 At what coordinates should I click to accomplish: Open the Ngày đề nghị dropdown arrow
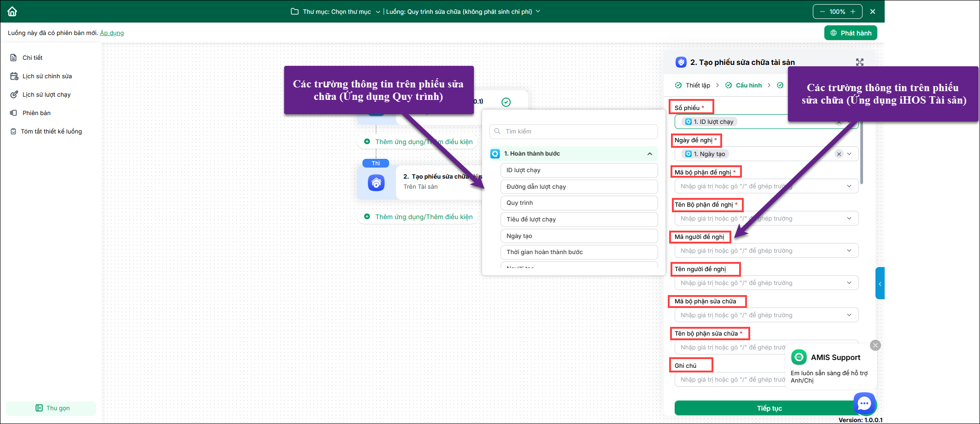coord(850,154)
